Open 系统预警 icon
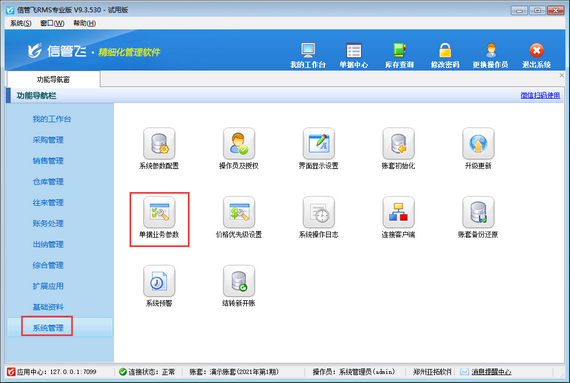570x383 pixels. click(x=159, y=281)
